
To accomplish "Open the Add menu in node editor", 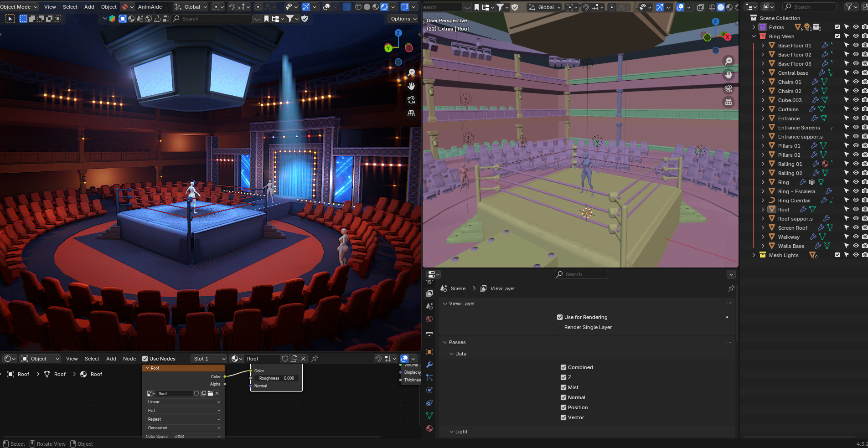I will click(x=111, y=359).
